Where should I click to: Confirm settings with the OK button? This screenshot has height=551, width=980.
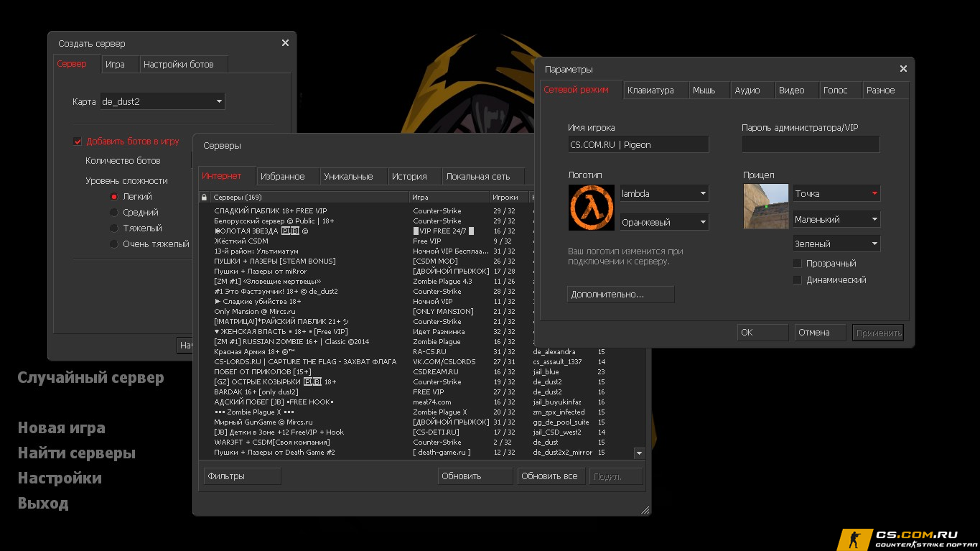pos(762,333)
